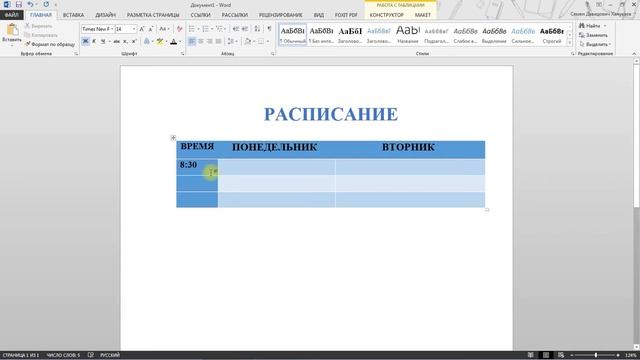Apply strikethrough formatting
Image resolution: width=640 pixels, height=360 pixels.
116,41
